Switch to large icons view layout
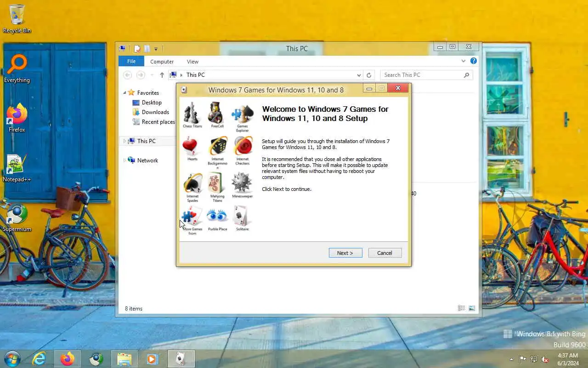The width and height of the screenshot is (588, 368). 471,308
